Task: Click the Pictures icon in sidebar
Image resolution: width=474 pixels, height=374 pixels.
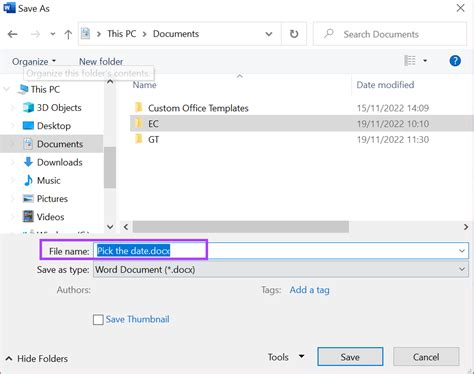Action: click(28, 198)
